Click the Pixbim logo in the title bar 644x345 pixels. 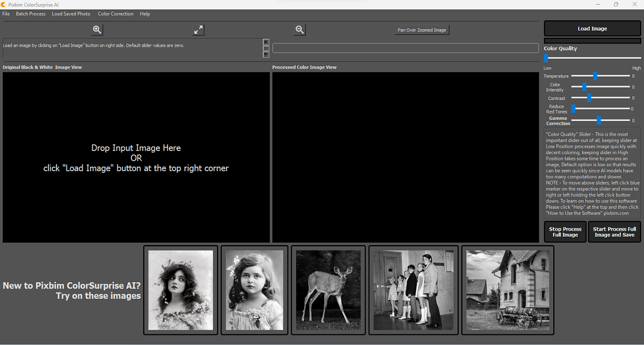[4, 4]
